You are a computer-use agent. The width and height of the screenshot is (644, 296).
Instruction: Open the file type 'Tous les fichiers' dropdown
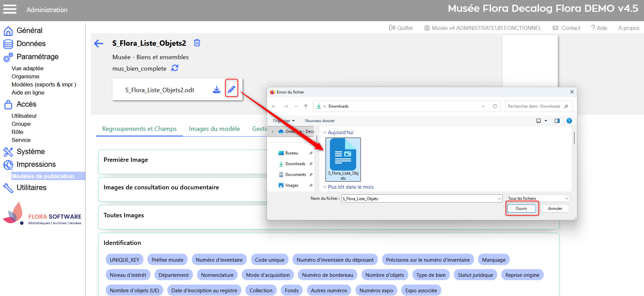tap(538, 198)
